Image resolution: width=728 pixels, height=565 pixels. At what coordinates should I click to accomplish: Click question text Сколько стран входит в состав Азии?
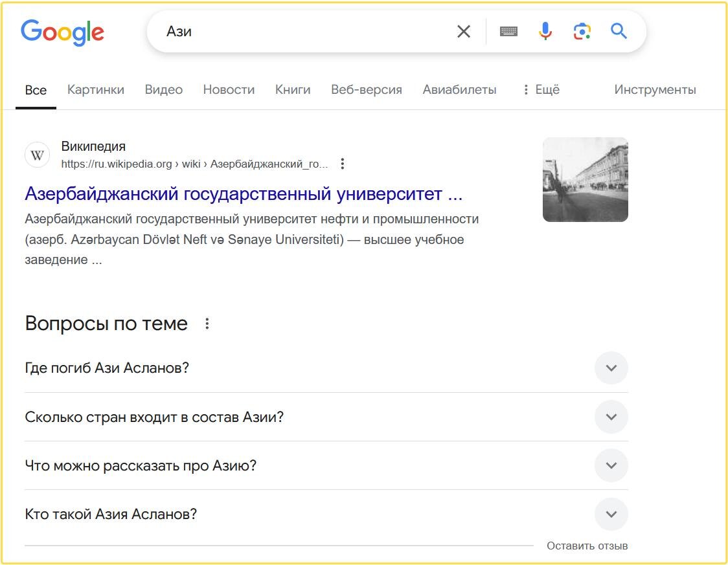point(154,417)
